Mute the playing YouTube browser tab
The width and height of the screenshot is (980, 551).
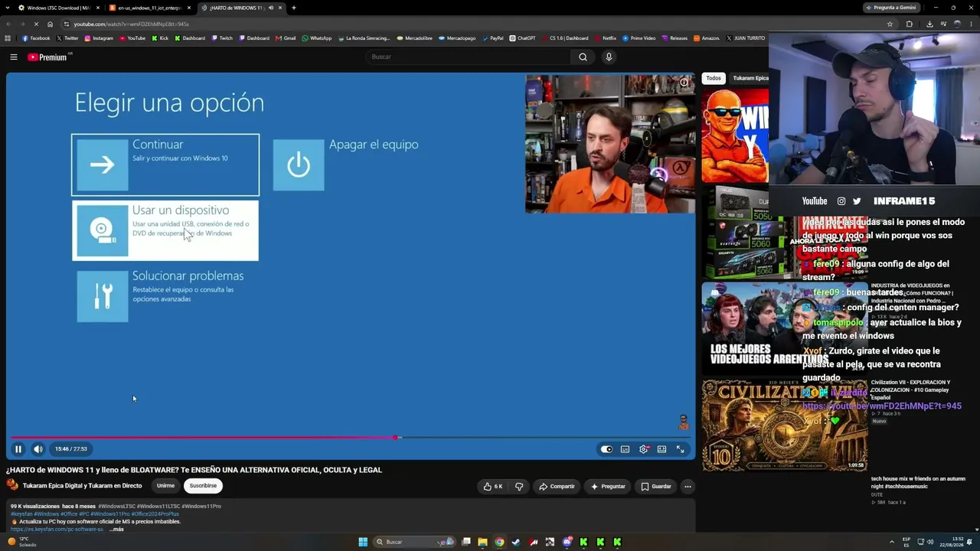tap(270, 8)
